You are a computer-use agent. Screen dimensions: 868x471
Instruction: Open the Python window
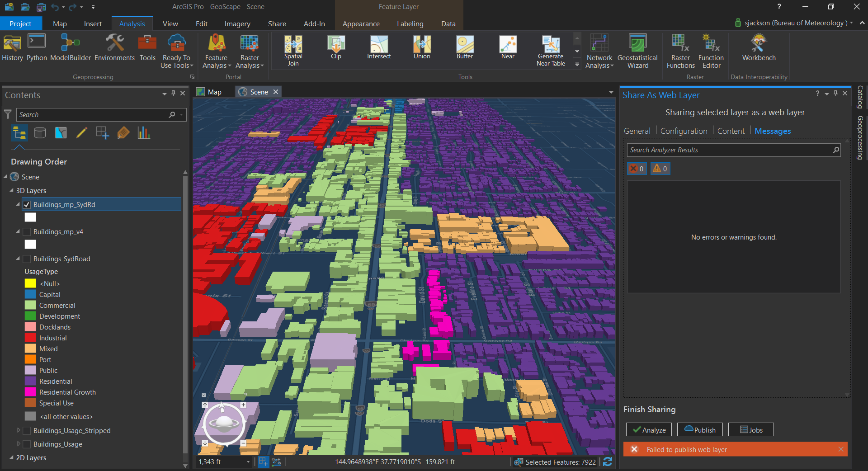pos(37,48)
